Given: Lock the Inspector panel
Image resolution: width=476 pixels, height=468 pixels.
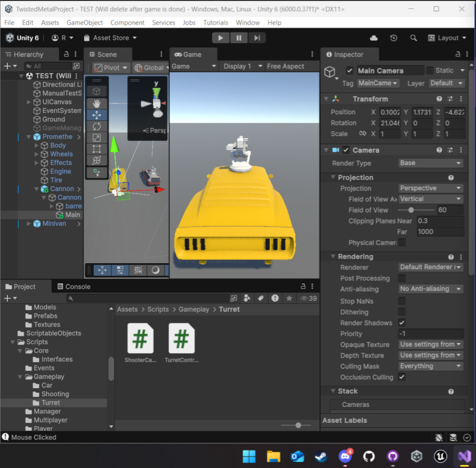Looking at the screenshot, I should (457, 54).
